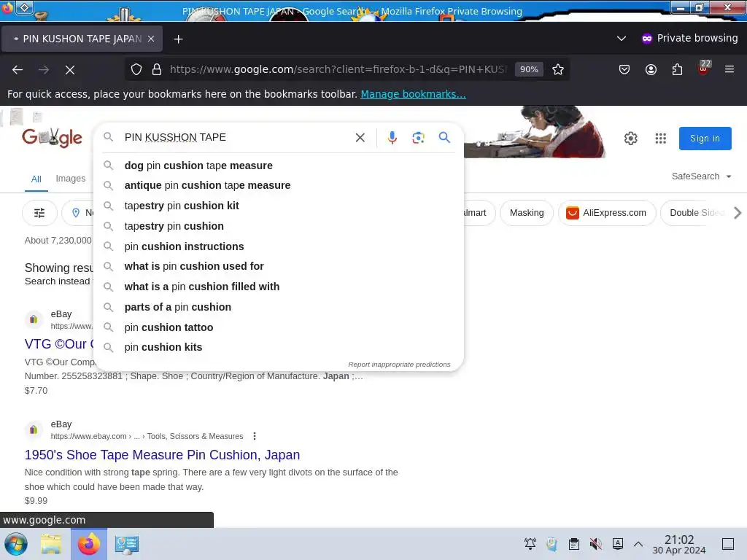
Task: Expand the SafeSearch dropdown
Action: (701, 176)
